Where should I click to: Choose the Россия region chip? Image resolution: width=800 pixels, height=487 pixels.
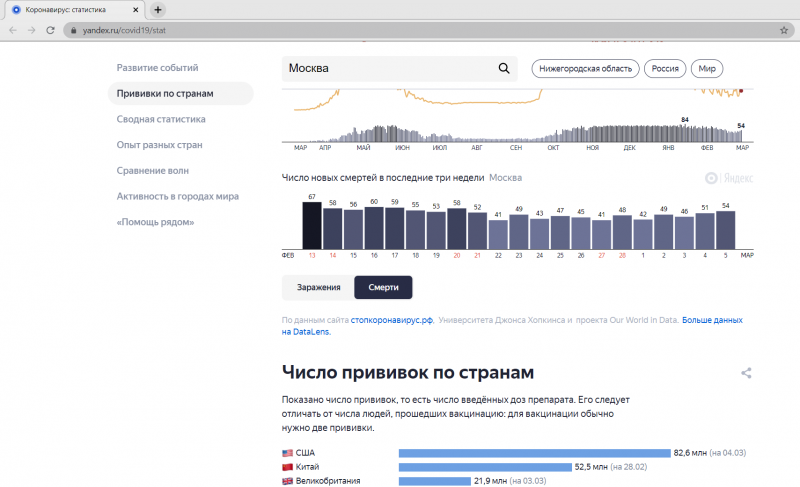click(x=665, y=68)
